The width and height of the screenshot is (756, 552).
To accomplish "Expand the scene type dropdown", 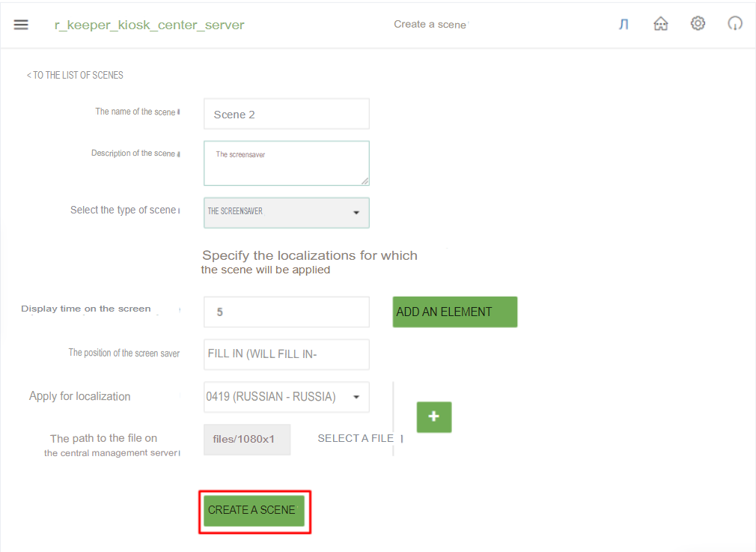I will (x=286, y=212).
